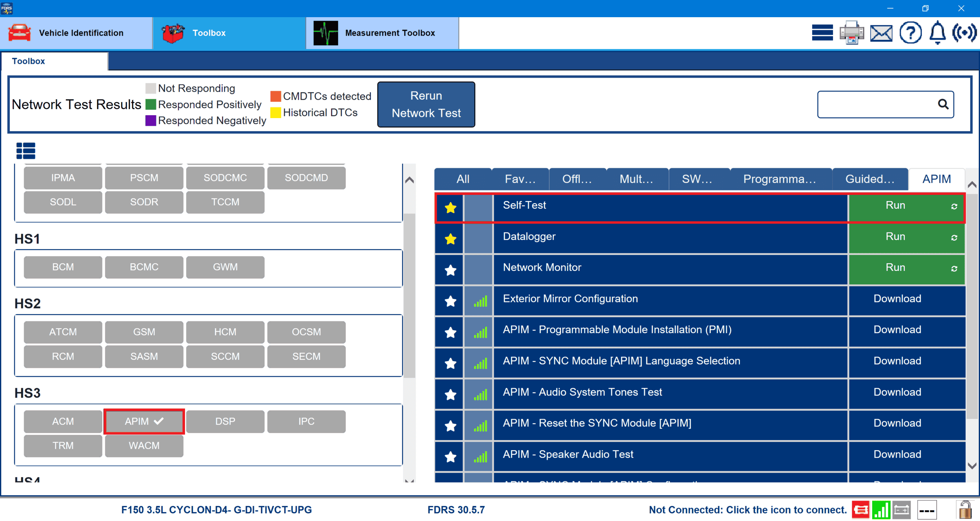The image size is (980, 521).
Task: Toggle the module list view icon
Action: click(x=26, y=151)
